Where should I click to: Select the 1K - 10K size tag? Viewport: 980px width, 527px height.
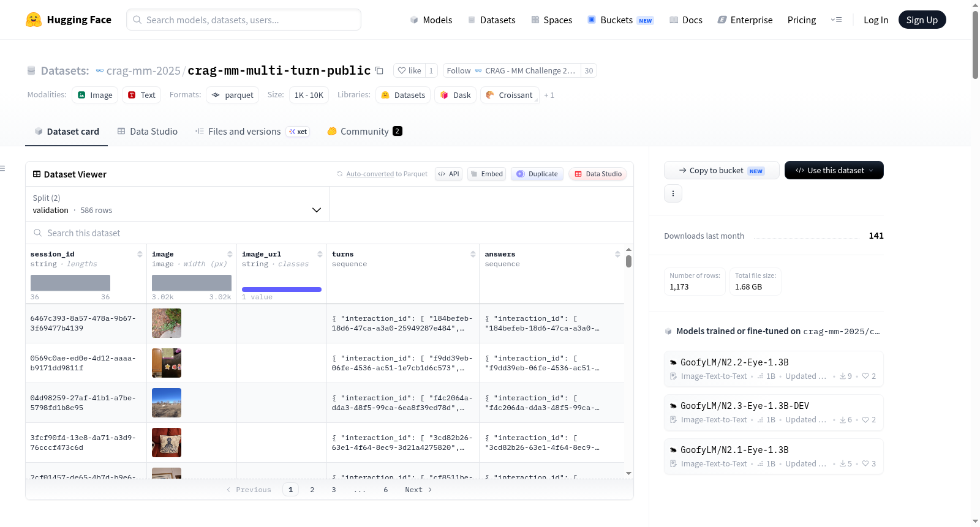pyautogui.click(x=309, y=95)
